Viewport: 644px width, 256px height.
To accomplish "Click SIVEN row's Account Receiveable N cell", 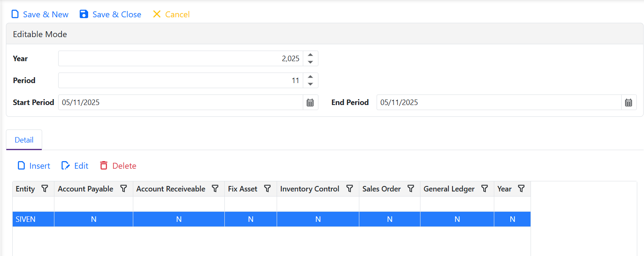I will pos(179,219).
